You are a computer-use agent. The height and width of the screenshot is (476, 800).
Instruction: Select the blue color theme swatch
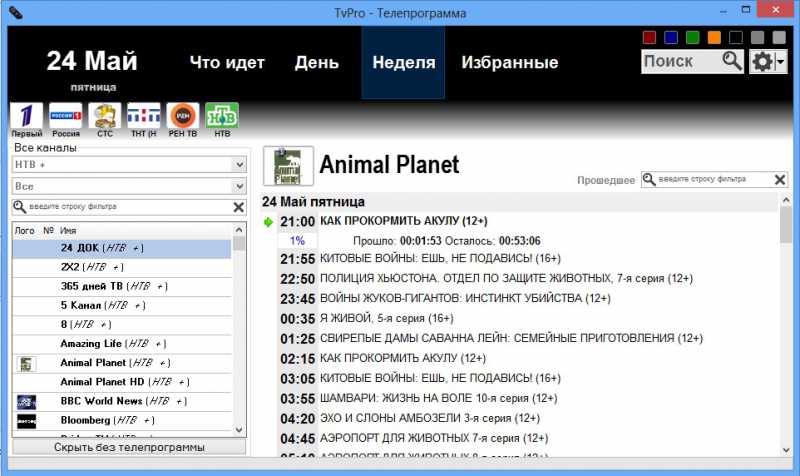671,37
